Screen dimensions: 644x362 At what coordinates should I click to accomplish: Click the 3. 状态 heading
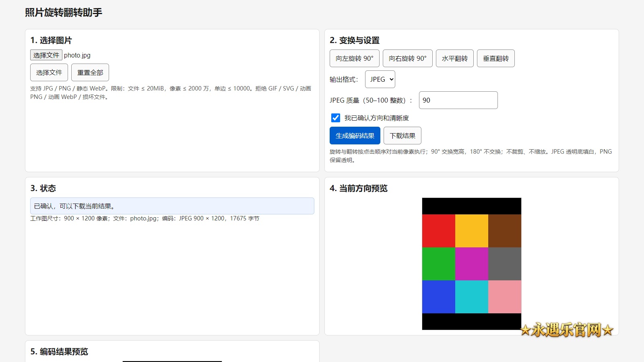click(x=43, y=188)
